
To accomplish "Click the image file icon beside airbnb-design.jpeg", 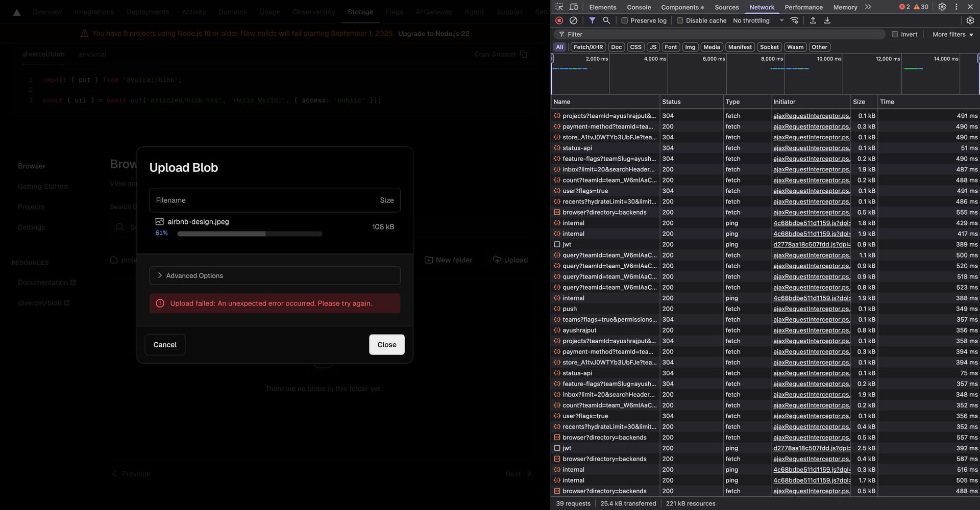I will 159,222.
